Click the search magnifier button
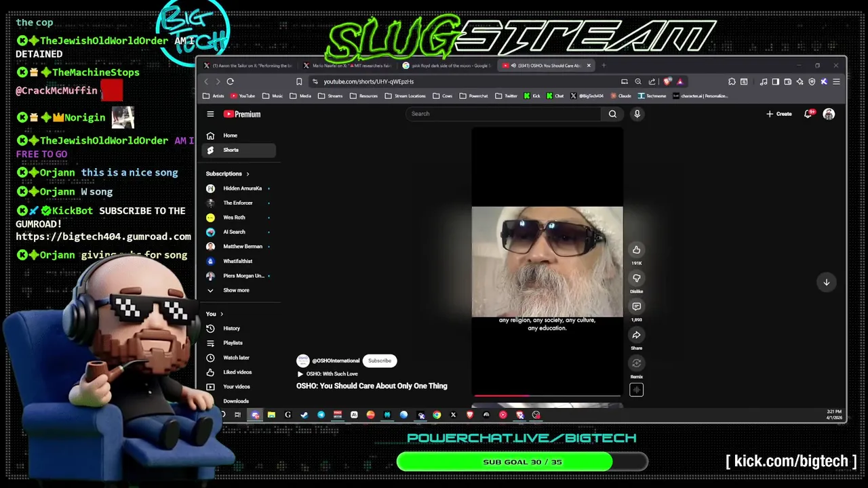Screen dimensions: 868x488 tap(612, 114)
